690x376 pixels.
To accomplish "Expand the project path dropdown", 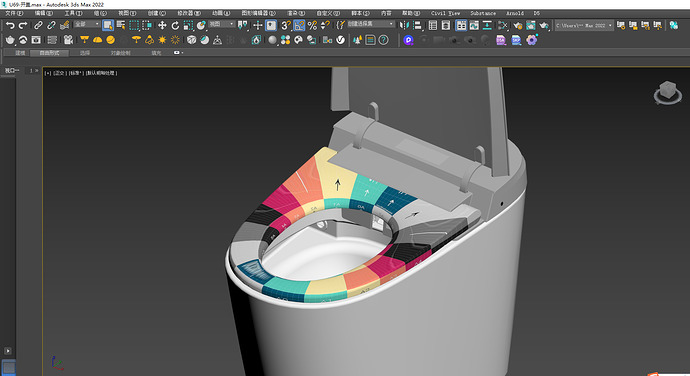I will [584, 26].
